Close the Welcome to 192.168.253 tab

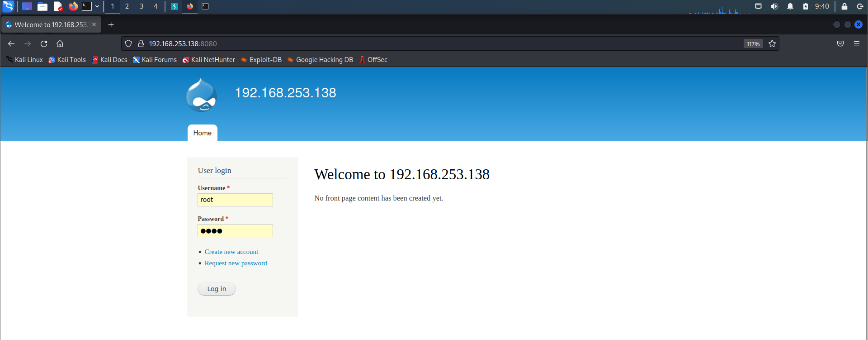point(94,25)
